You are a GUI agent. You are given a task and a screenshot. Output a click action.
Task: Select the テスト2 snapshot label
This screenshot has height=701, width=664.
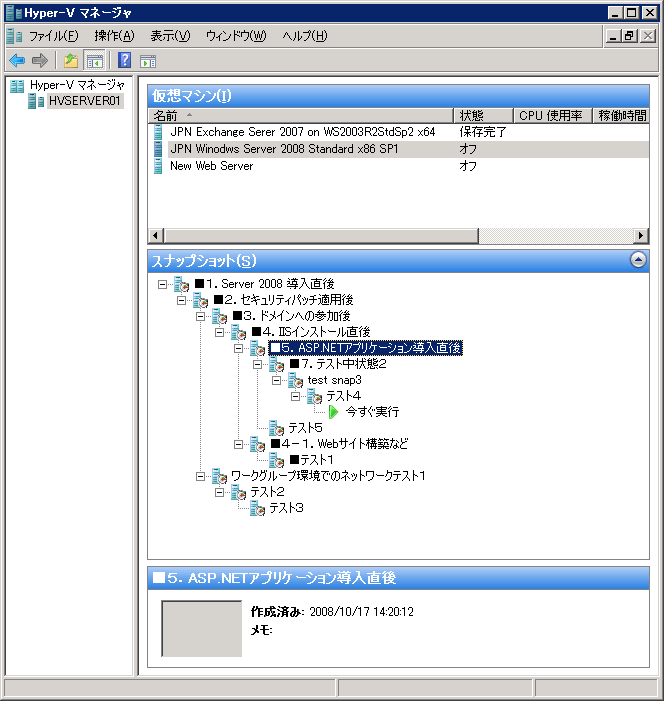pyautogui.click(x=267, y=493)
